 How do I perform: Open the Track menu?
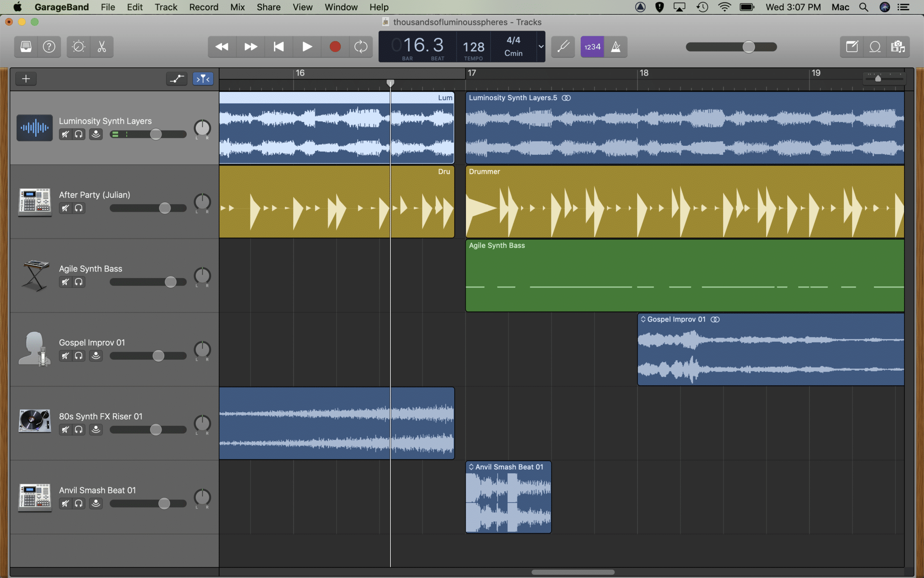pos(166,7)
